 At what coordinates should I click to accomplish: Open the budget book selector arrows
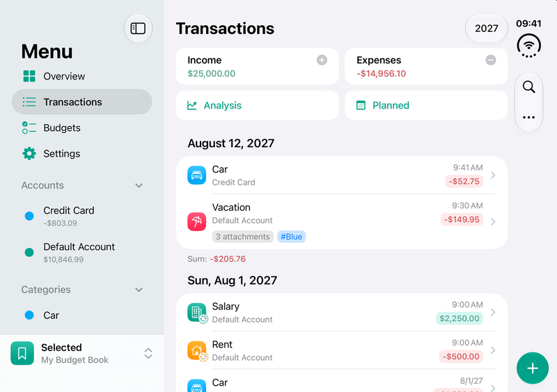[x=148, y=353]
